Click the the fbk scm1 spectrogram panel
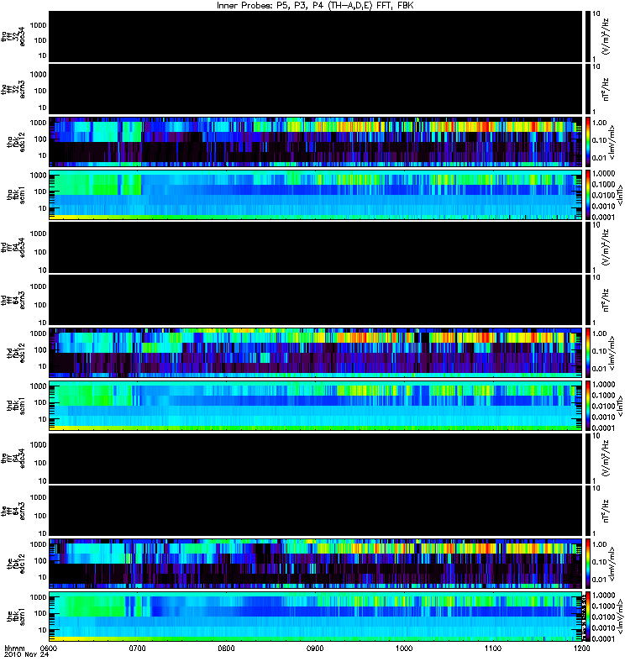The height and width of the screenshot is (672, 630). 316,617
